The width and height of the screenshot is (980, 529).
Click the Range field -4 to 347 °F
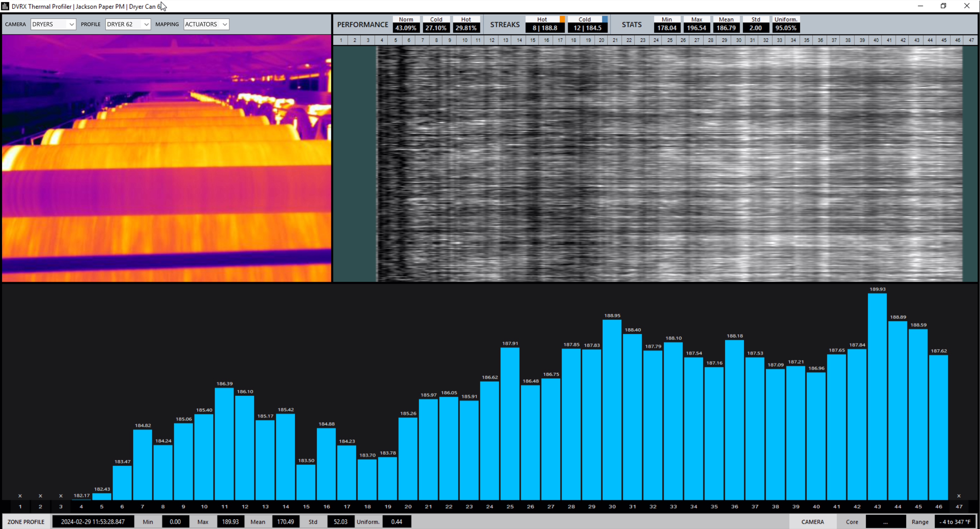click(x=955, y=521)
